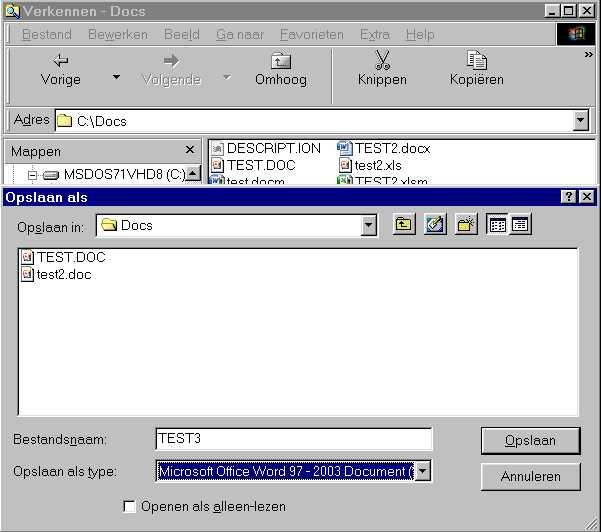Open the Favorieten menu
This screenshot has height=532, width=601.
[x=312, y=34]
